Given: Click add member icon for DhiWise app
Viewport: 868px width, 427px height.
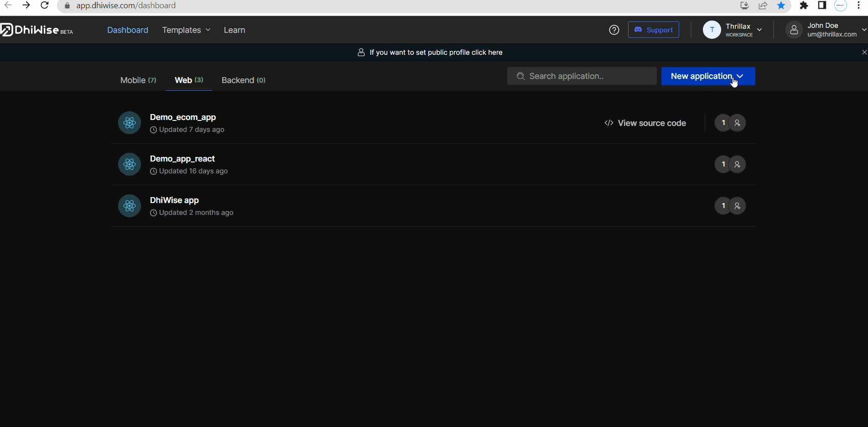Looking at the screenshot, I should point(737,206).
